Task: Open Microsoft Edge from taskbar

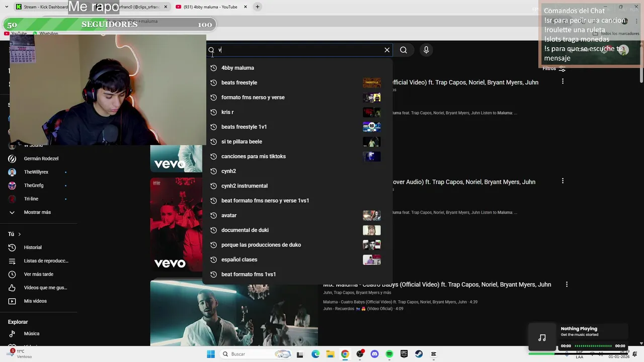Action: (x=315, y=354)
